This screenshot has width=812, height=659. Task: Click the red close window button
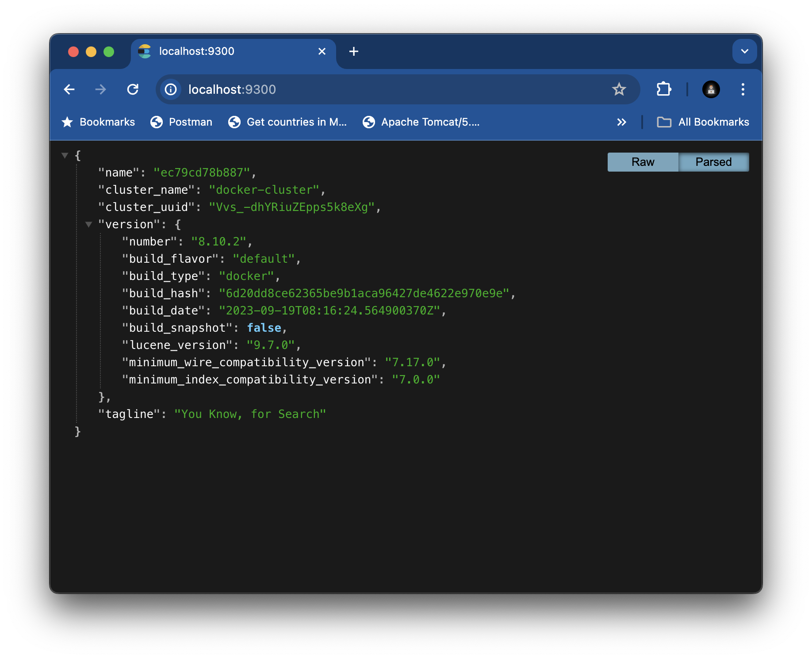pos(73,52)
